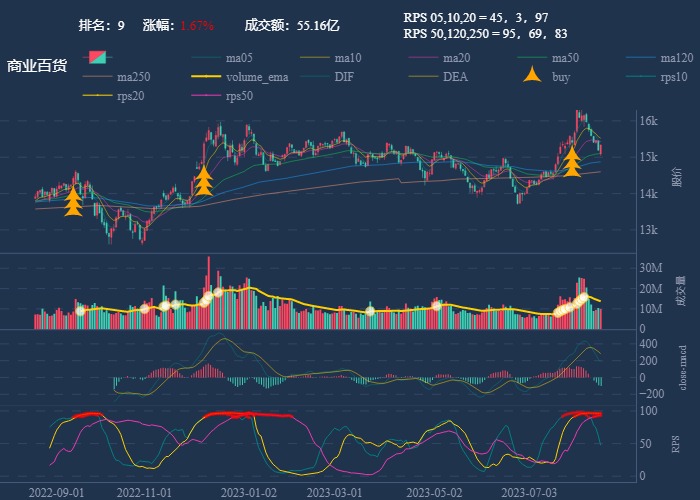Click the buy arrows near December 2022
The width and height of the screenshot is (700, 500).
pos(203,180)
